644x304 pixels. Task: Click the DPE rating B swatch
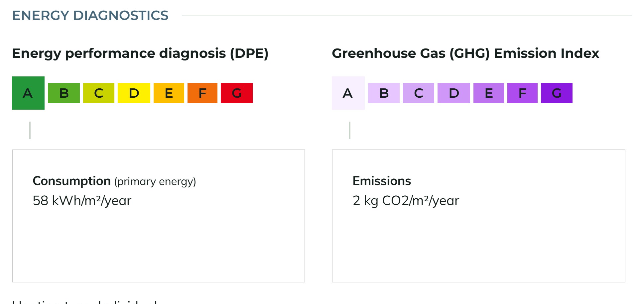64,93
